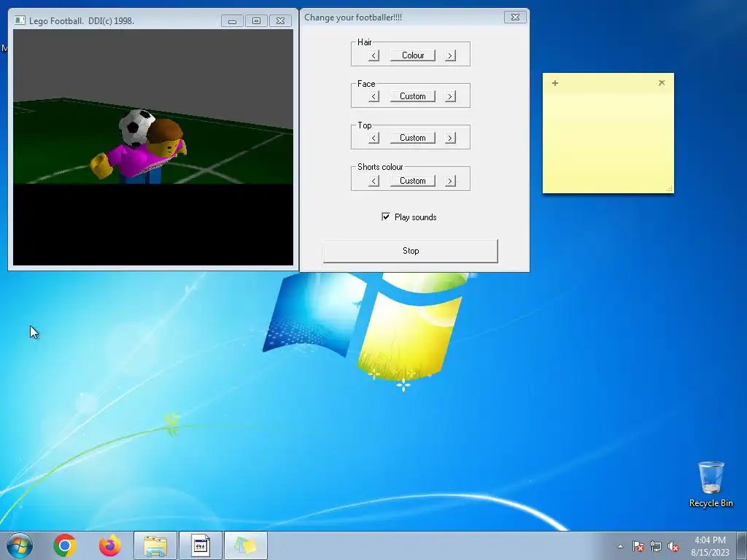Viewport: 747px width, 560px height.
Task: Close the Lego Football window
Action: coord(281,21)
